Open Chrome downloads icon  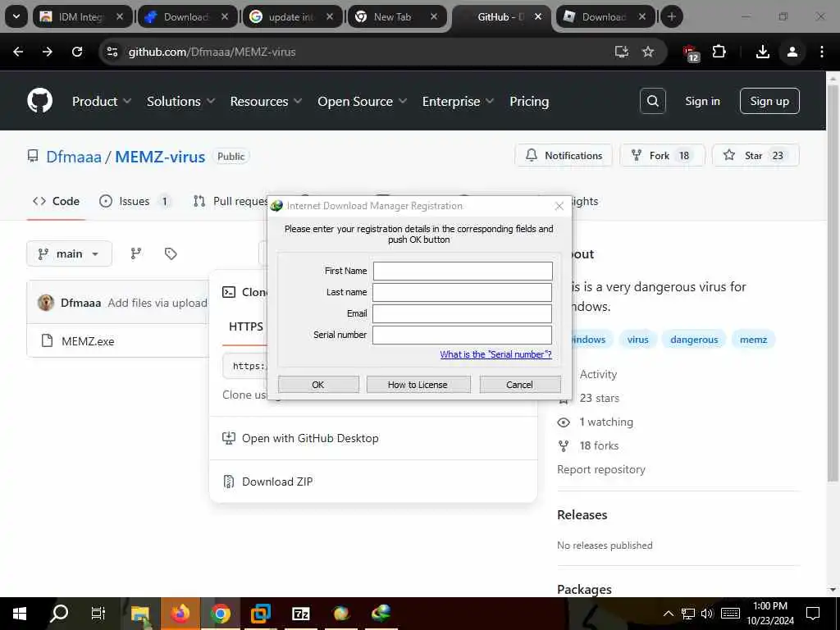point(762,52)
